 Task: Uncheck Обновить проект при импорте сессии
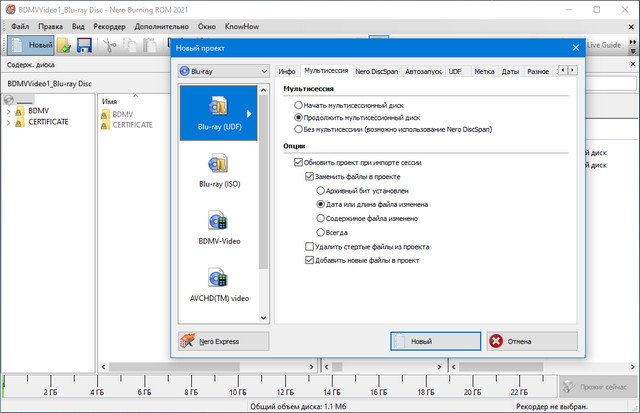298,162
